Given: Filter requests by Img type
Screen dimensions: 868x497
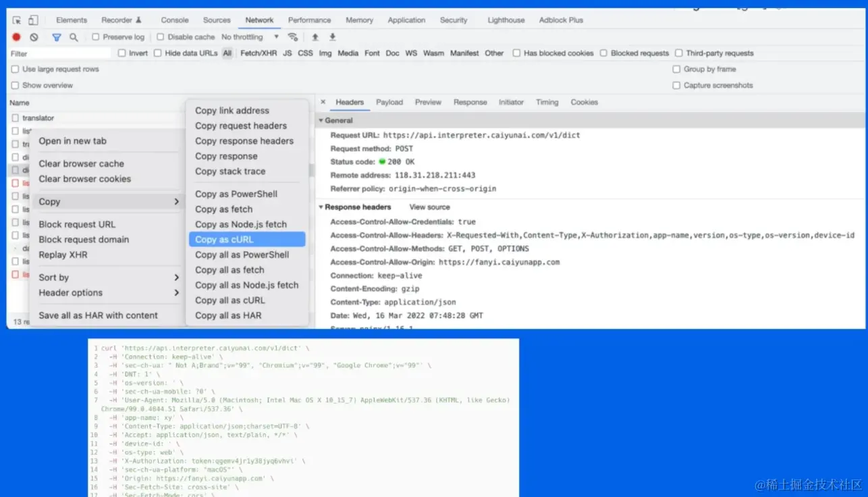Looking at the screenshot, I should pyautogui.click(x=325, y=53).
